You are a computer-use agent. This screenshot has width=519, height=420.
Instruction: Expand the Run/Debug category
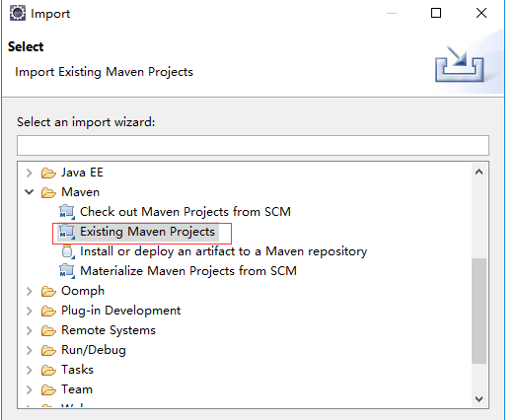click(30, 350)
